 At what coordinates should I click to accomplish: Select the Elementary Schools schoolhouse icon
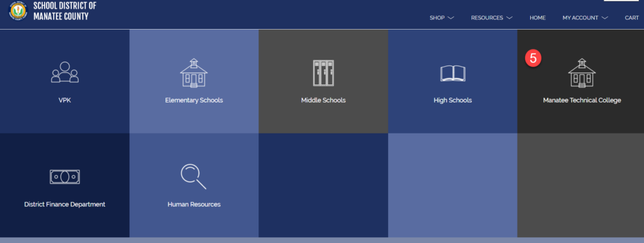tap(194, 73)
